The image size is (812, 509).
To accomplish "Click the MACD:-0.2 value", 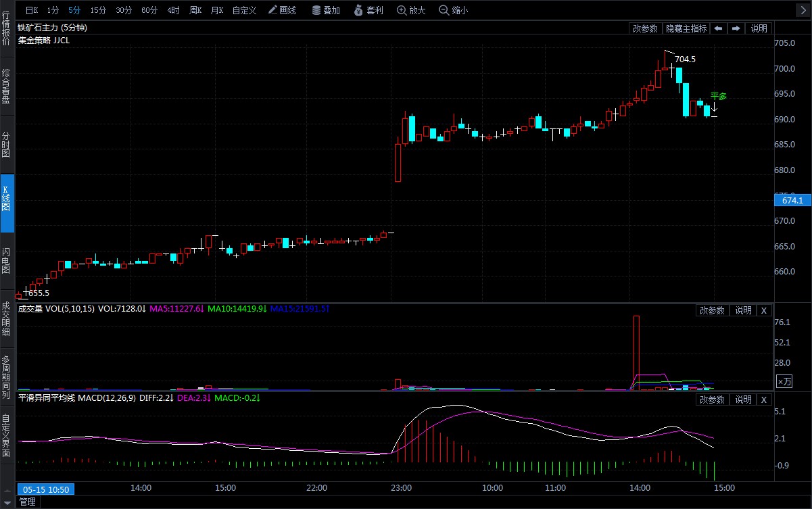I will tap(237, 398).
